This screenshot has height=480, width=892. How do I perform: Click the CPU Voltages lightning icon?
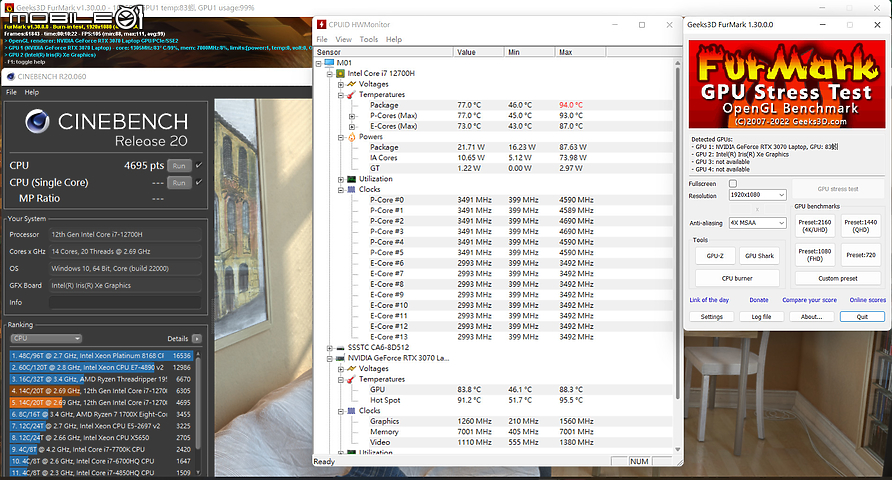pos(351,84)
